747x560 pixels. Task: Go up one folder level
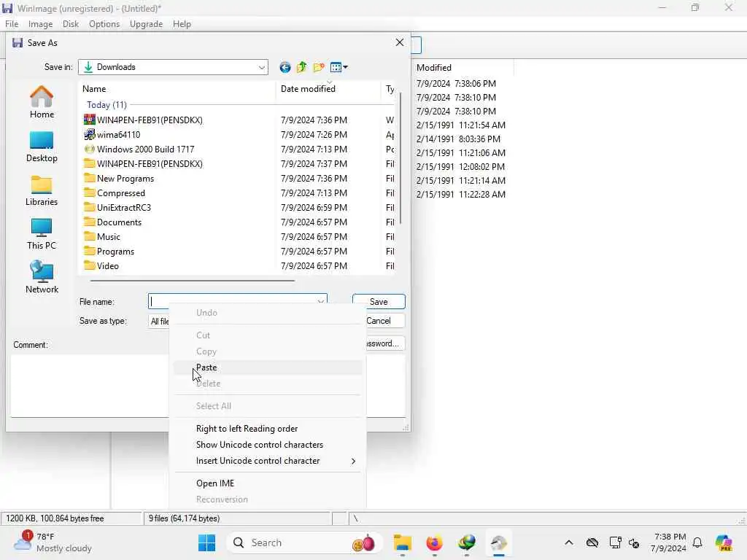point(301,67)
